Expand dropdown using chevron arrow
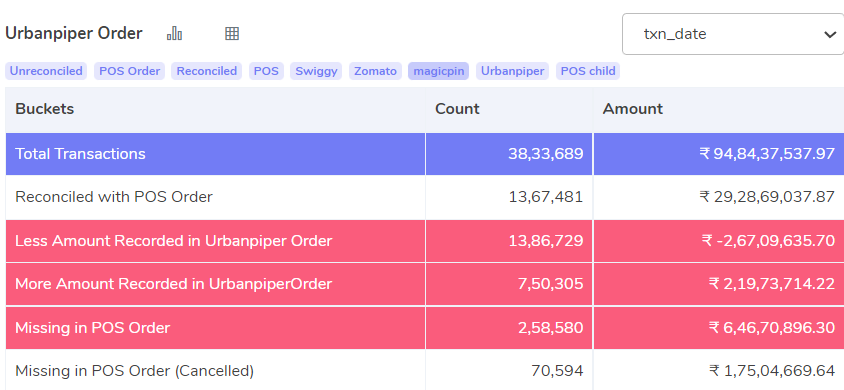 point(829,35)
